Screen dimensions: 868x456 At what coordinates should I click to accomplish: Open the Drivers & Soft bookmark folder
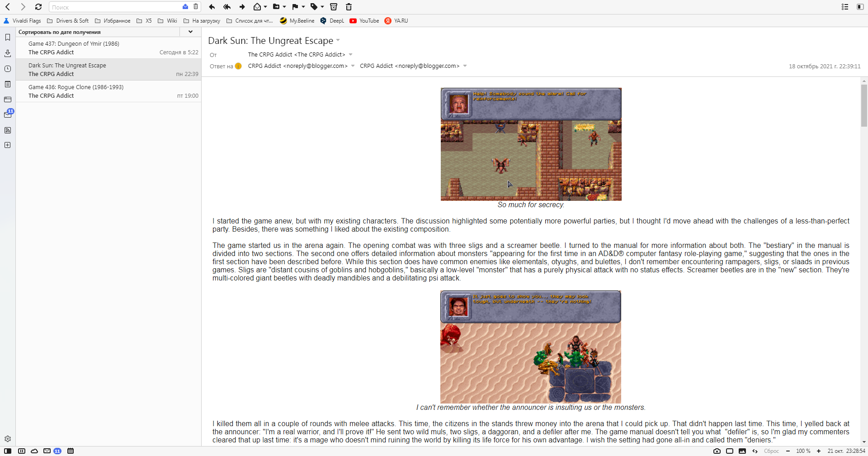click(68, 21)
